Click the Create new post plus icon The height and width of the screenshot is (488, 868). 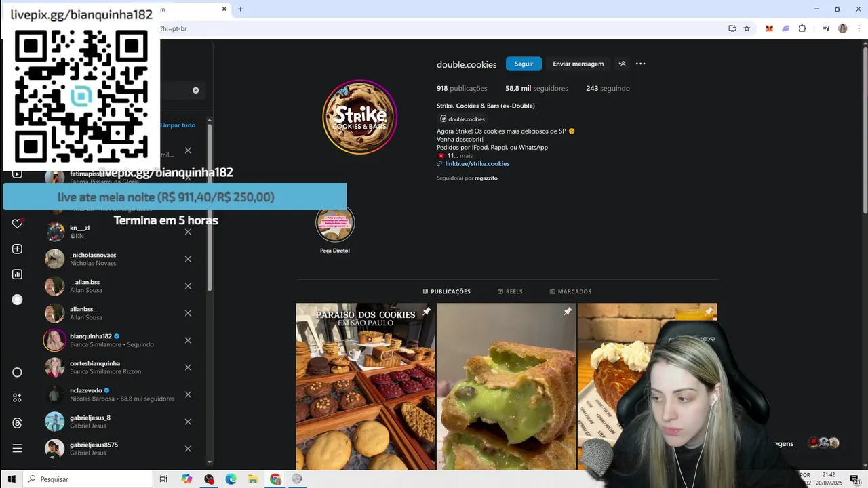18,249
